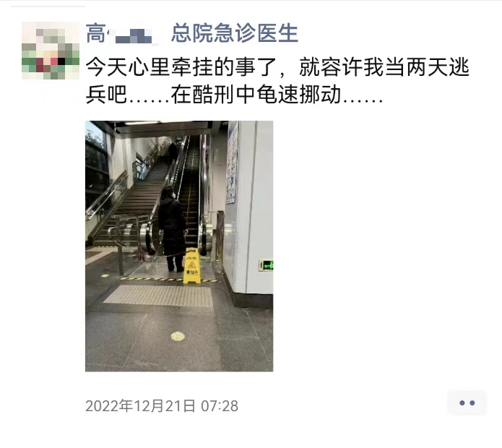The height and width of the screenshot is (448, 502).
Task: Open the escalator photo thumbnail
Action: click(x=179, y=246)
